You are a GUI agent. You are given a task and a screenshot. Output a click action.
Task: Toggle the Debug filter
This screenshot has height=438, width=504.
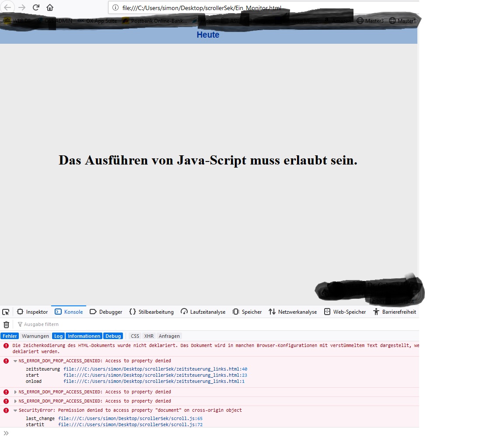pyautogui.click(x=113, y=336)
